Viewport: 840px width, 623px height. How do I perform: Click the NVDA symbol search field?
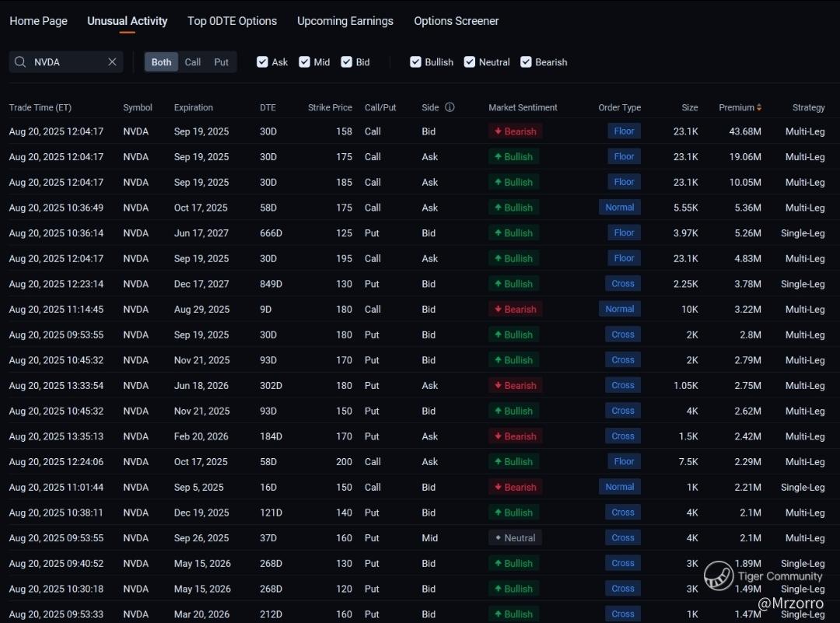[x=66, y=62]
